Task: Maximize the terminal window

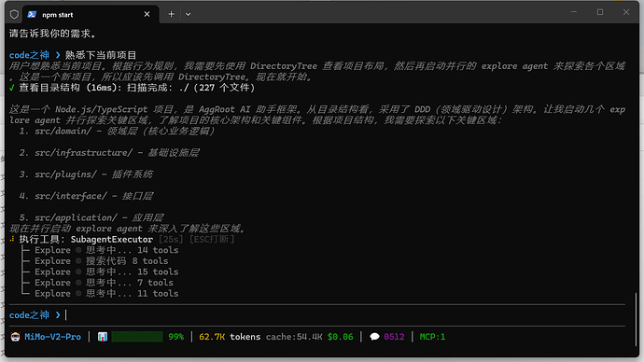Action: coord(600,12)
